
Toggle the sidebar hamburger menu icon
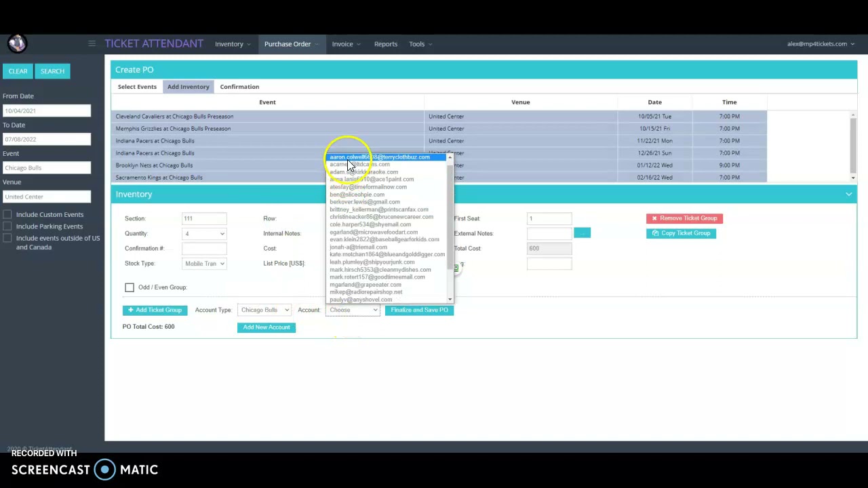coord(92,44)
